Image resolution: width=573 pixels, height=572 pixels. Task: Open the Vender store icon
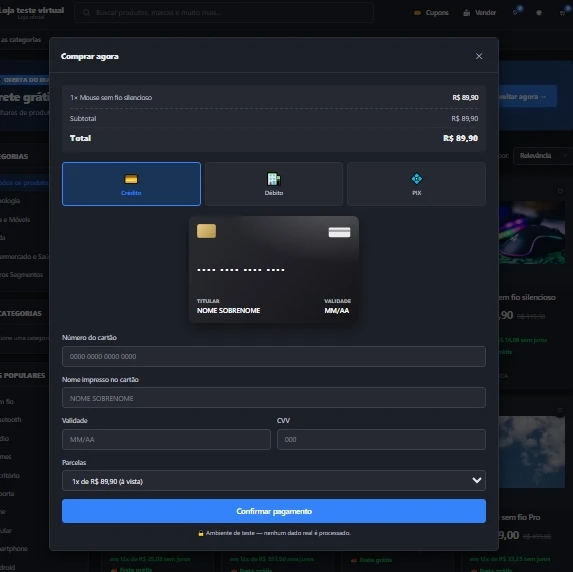(x=466, y=13)
